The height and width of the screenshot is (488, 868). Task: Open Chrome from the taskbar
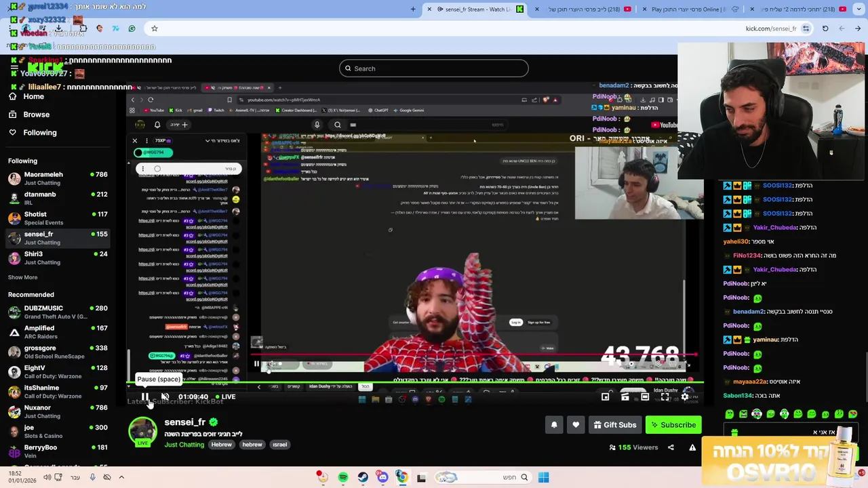point(402,477)
